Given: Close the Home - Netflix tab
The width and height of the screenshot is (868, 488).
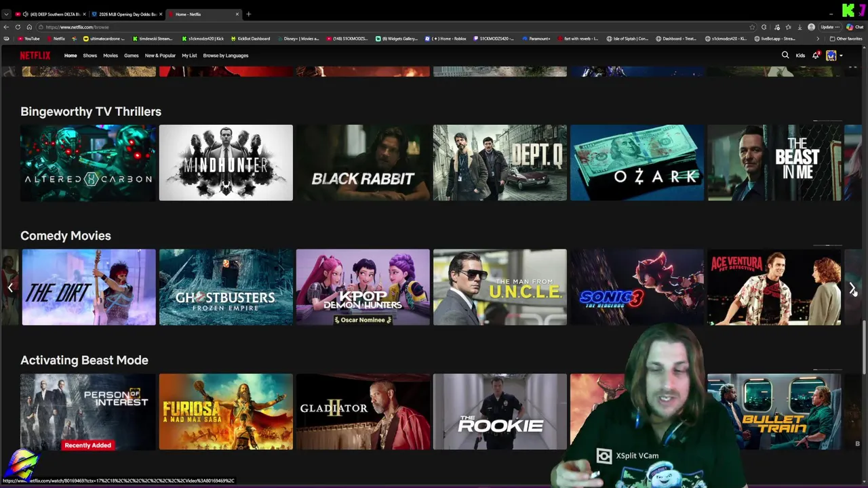Looking at the screenshot, I should point(237,14).
